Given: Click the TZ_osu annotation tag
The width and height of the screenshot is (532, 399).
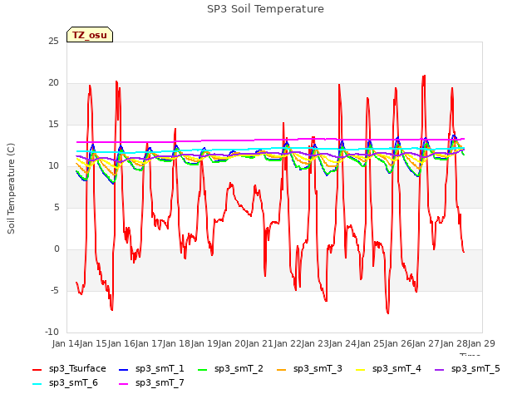Looking at the screenshot, I should pyautogui.click(x=90, y=35).
